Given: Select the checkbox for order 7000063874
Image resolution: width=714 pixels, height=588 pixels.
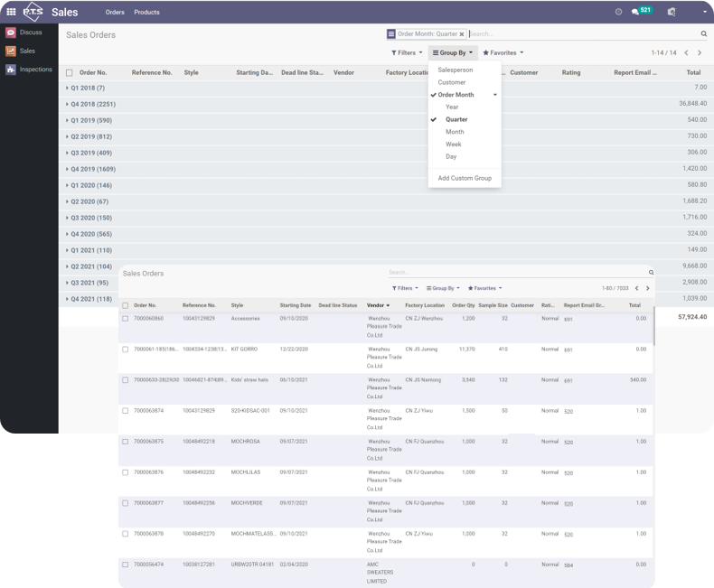Looking at the screenshot, I should 126,410.
